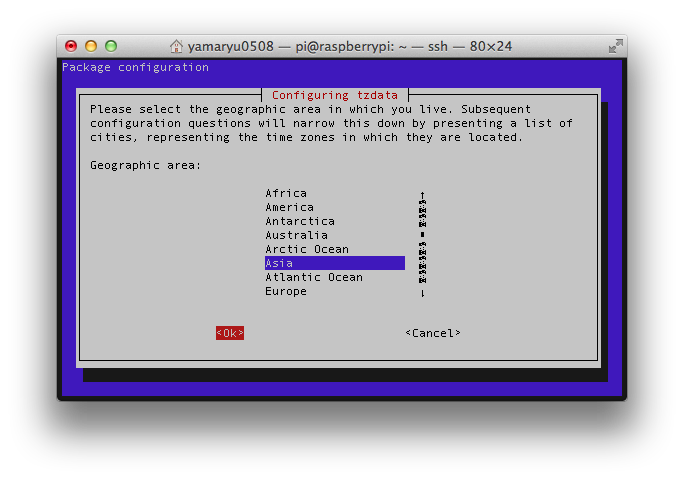Image resolution: width=684 pixels, height=480 pixels.
Task: Click the Package configuration header text
Action: [135, 67]
